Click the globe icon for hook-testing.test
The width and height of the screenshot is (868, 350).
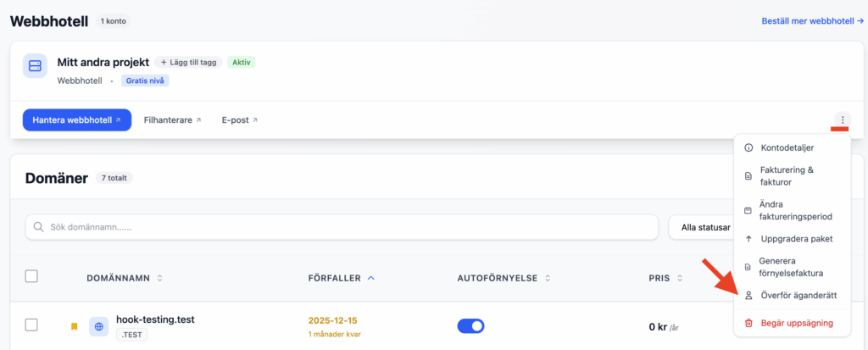99,325
